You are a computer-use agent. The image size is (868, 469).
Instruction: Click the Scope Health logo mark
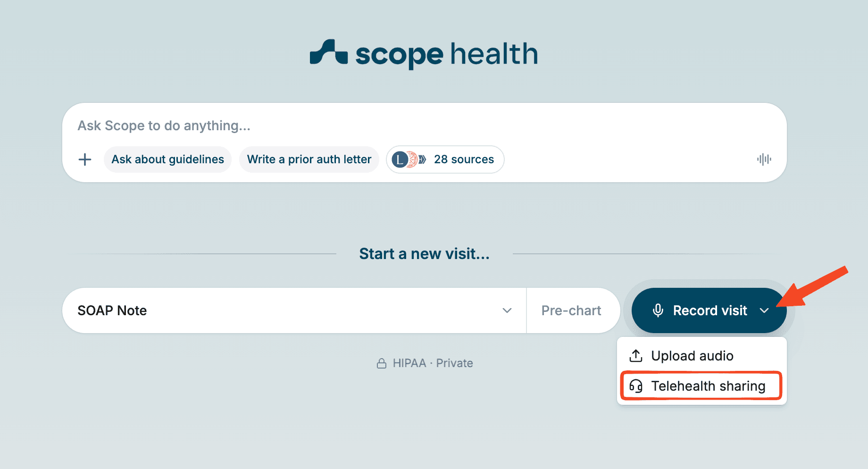coord(328,52)
